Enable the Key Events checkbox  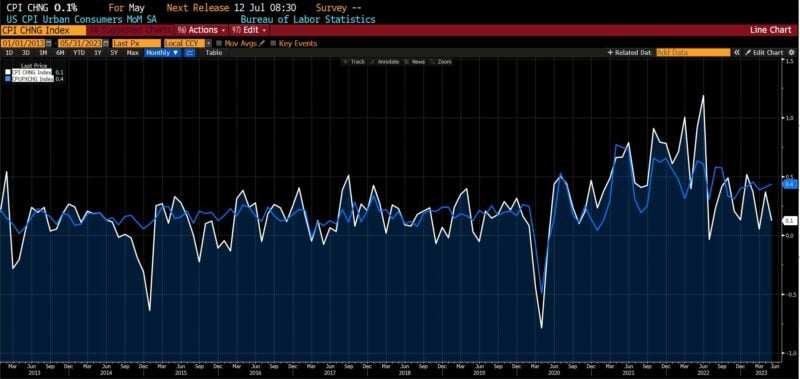[273, 43]
